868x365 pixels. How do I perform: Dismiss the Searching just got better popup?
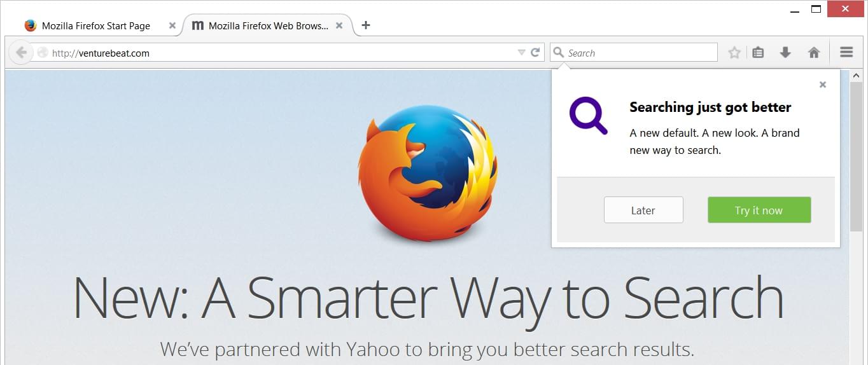click(823, 85)
